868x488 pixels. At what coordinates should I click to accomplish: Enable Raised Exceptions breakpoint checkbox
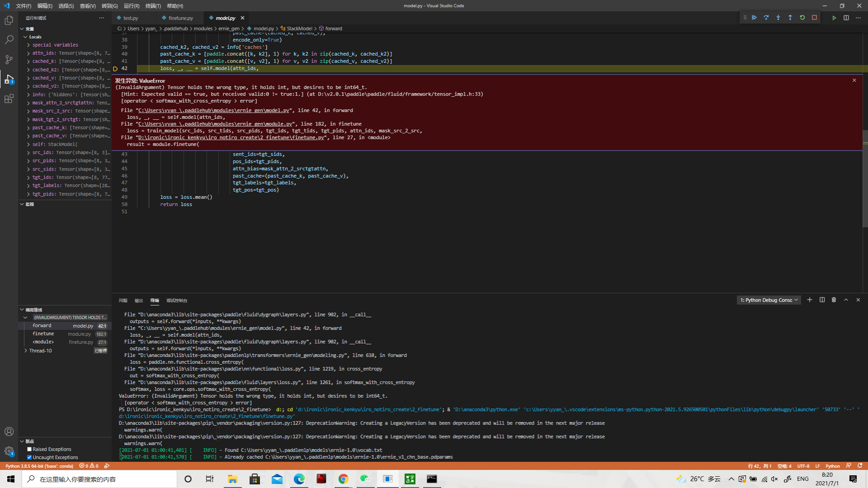(x=29, y=449)
